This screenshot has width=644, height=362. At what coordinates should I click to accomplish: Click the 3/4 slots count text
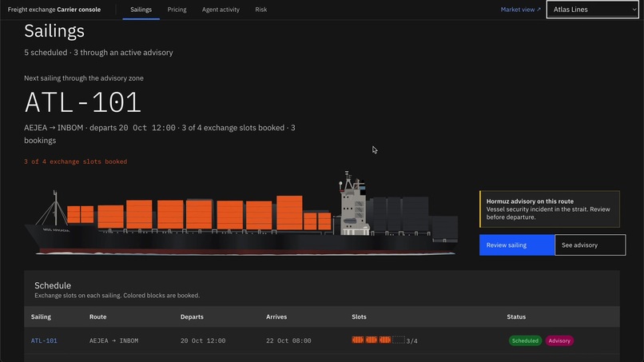click(x=411, y=341)
